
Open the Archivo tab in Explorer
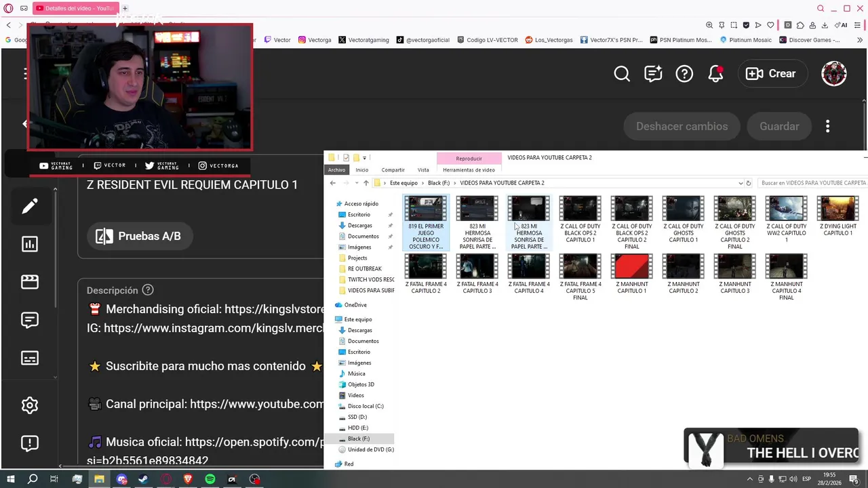pyautogui.click(x=336, y=170)
